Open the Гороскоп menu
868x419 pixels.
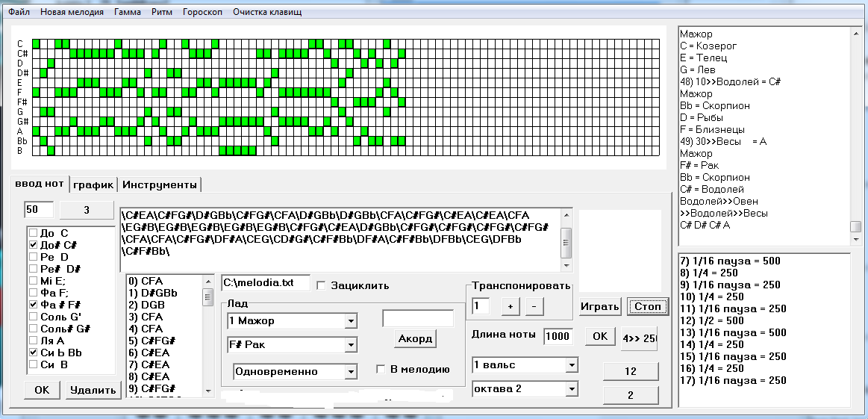[202, 12]
